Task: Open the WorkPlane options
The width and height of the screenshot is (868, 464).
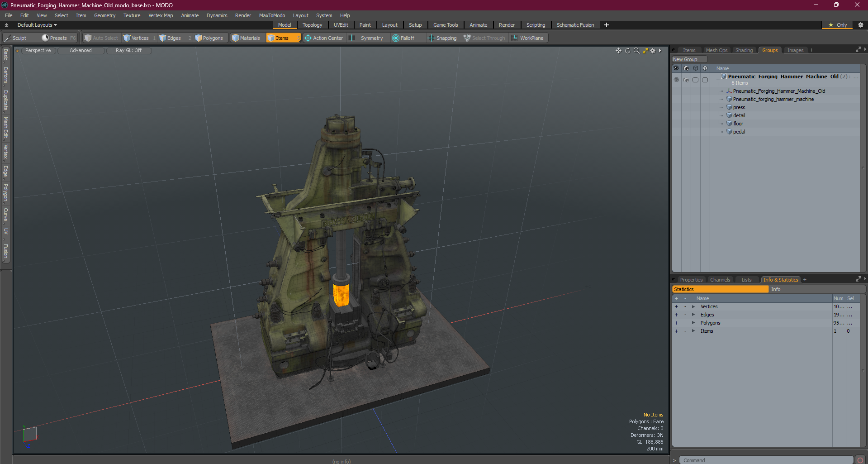Action: pyautogui.click(x=528, y=38)
